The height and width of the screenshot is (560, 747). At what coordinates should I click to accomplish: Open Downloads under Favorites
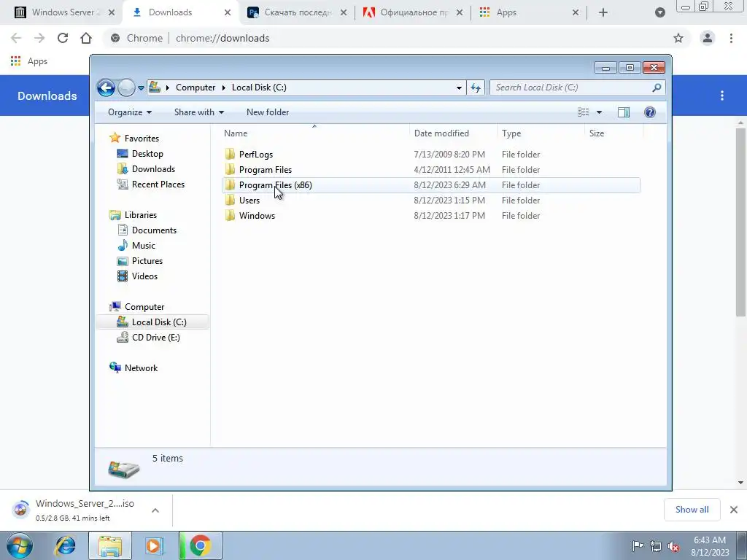[153, 169]
